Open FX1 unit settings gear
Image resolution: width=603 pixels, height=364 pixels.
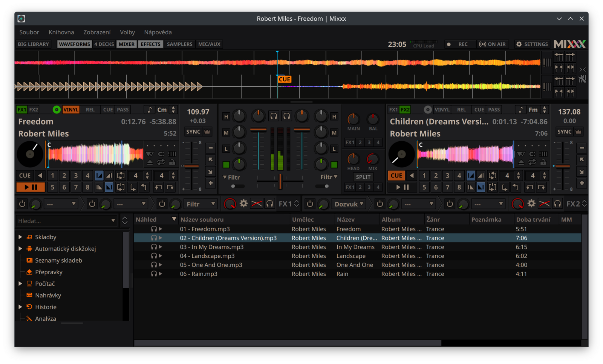tap(243, 204)
